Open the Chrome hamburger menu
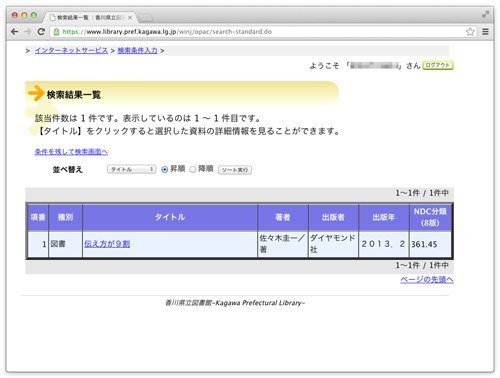This screenshot has width=500, height=378. tap(485, 32)
